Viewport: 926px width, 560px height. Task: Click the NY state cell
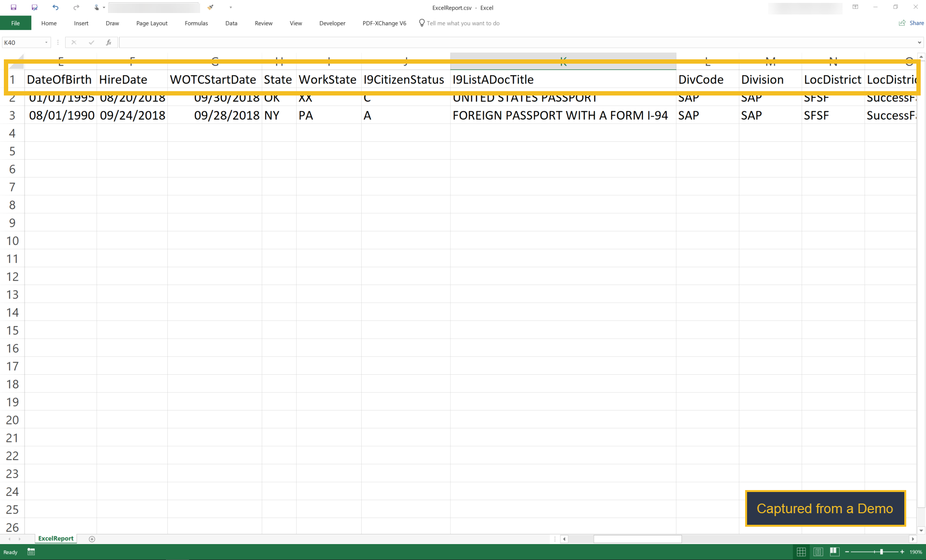coord(279,115)
